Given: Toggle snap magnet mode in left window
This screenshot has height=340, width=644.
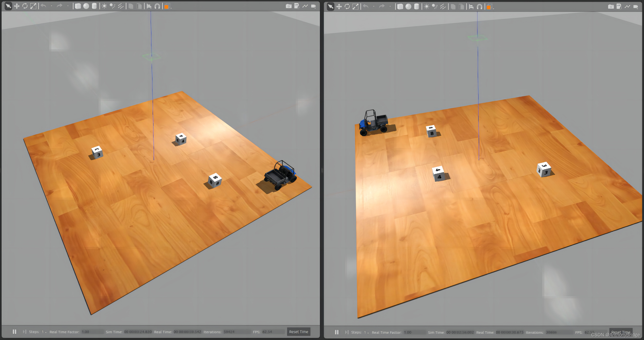Looking at the screenshot, I should click(157, 6).
